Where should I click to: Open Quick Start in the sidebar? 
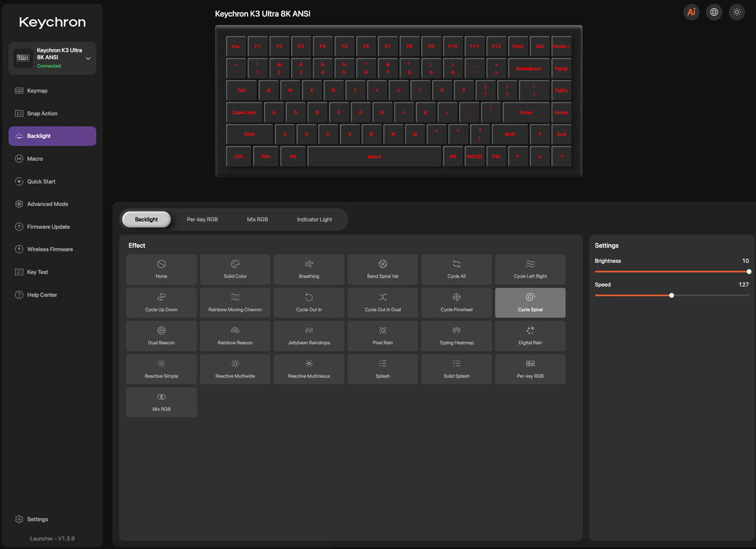point(52,181)
